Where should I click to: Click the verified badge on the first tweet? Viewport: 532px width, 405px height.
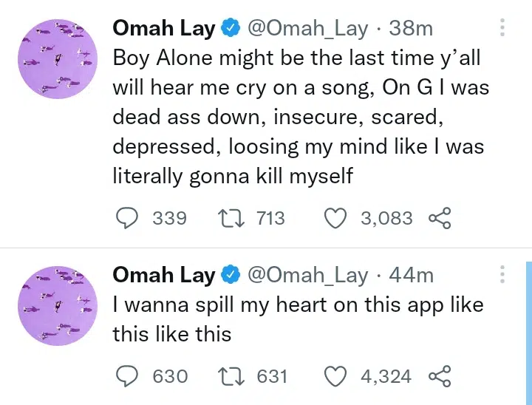point(231,29)
